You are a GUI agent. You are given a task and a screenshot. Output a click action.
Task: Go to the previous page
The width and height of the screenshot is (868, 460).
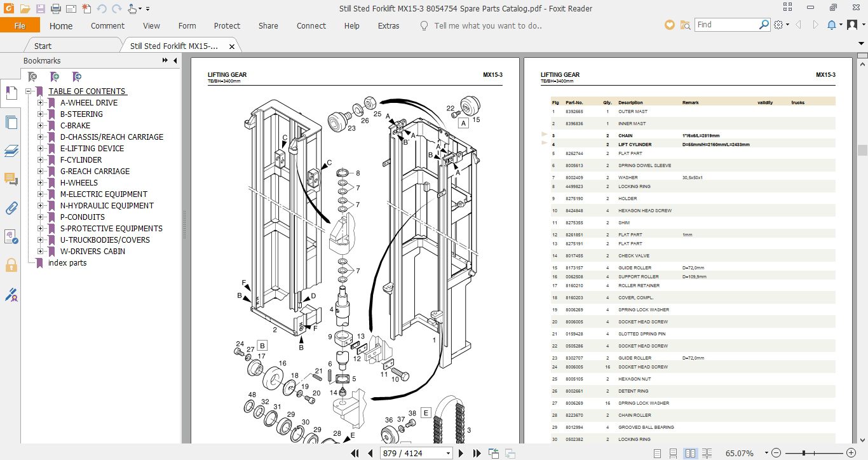tap(370, 453)
